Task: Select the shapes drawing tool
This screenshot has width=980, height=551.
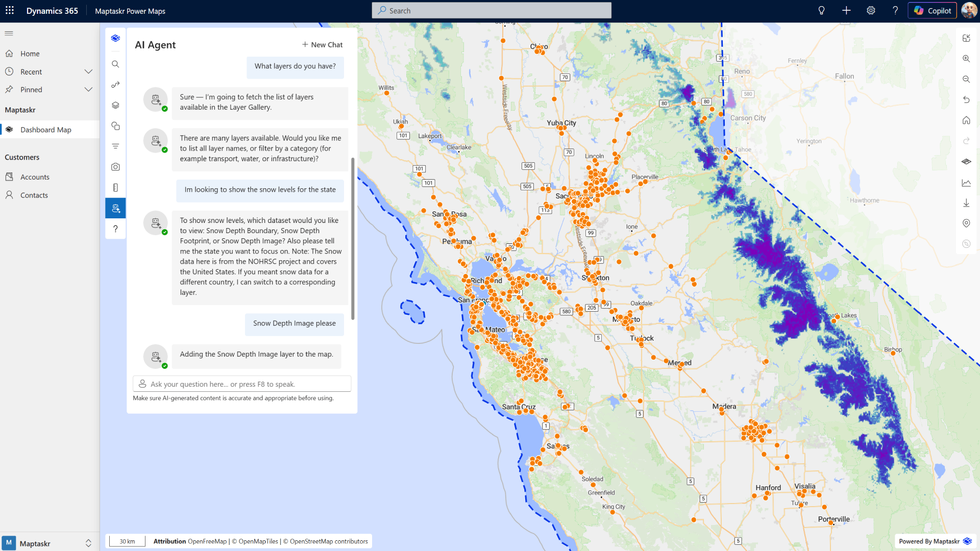Action: 115,126
